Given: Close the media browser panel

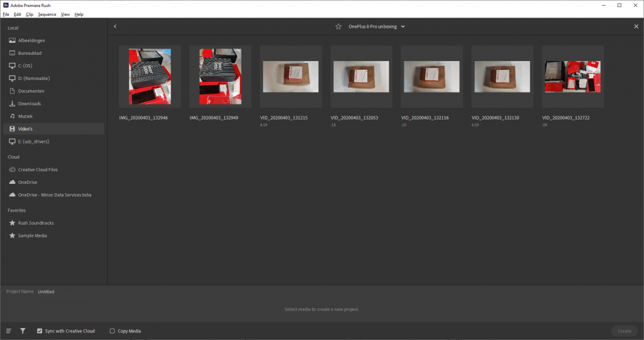Looking at the screenshot, I should (x=636, y=26).
